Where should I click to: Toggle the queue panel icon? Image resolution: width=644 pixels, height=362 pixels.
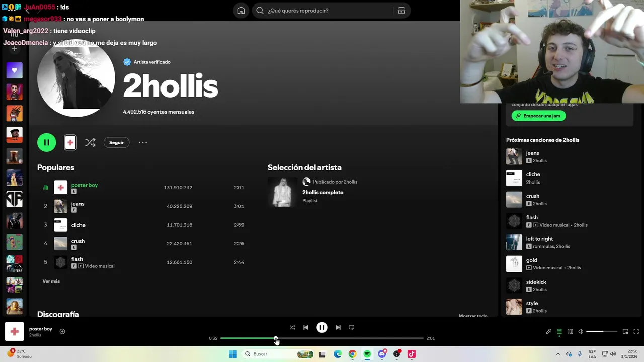pyautogui.click(x=559, y=332)
